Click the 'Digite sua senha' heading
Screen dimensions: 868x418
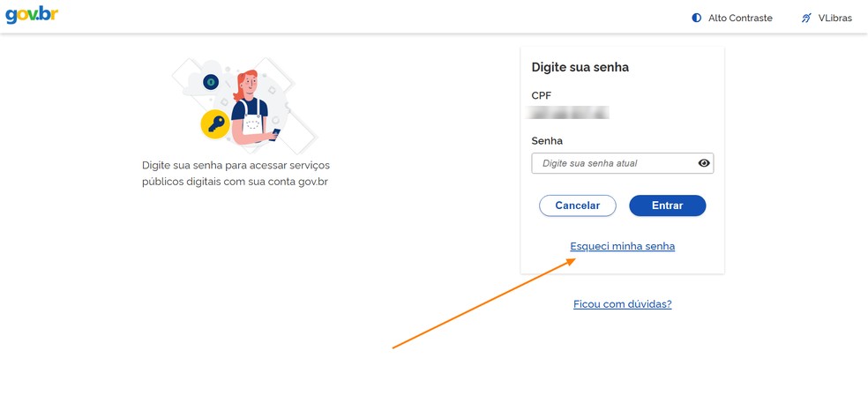(580, 68)
